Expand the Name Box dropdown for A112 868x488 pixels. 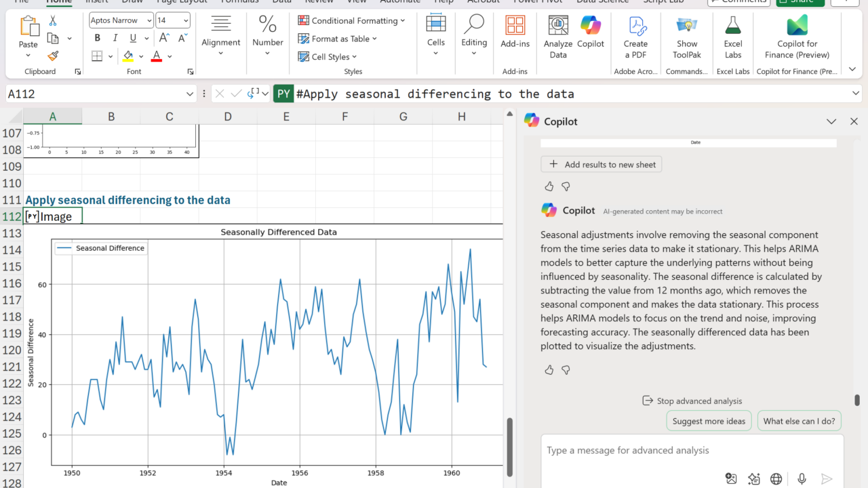[x=190, y=94]
